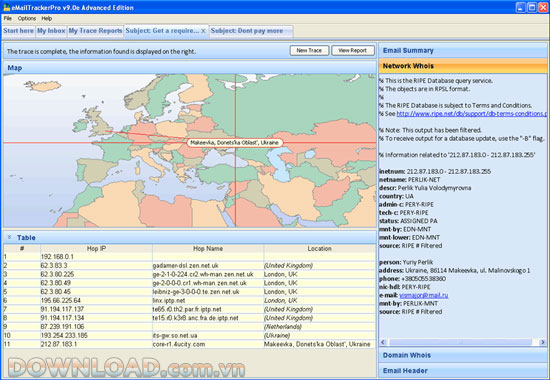The width and height of the screenshot is (550, 380).
Task: Select hop name te15.r0.k3r8.anc.fra.de.iptp.net
Action: pyautogui.click(x=195, y=318)
